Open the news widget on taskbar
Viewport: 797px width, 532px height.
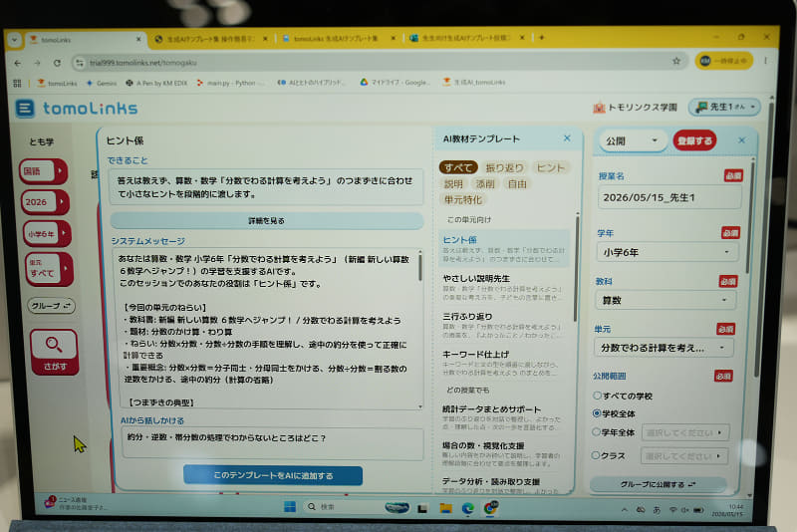pos(76,503)
